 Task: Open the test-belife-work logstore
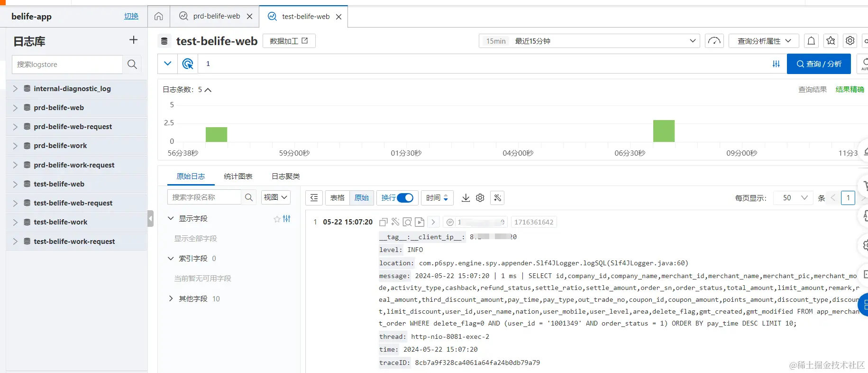pos(61,222)
